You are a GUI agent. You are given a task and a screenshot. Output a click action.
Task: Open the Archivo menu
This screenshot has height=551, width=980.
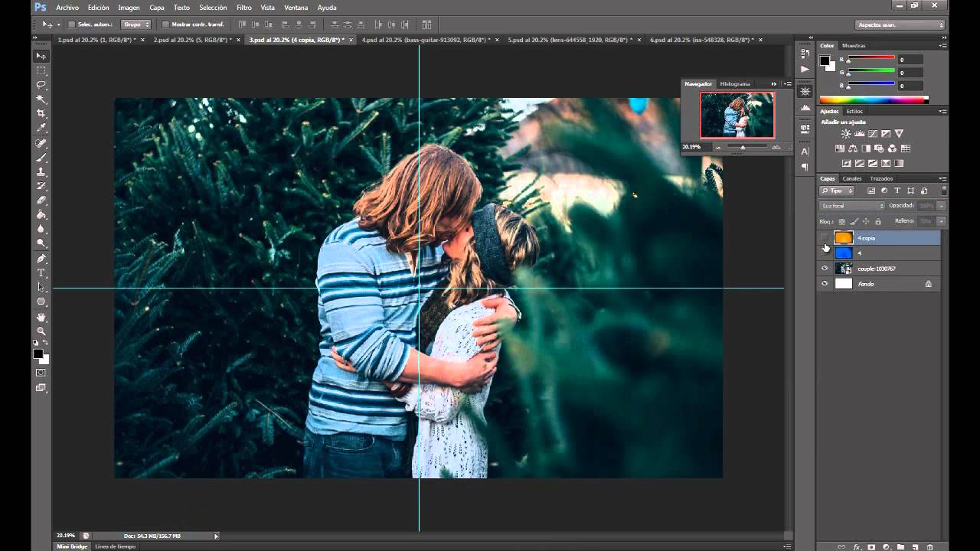point(67,8)
